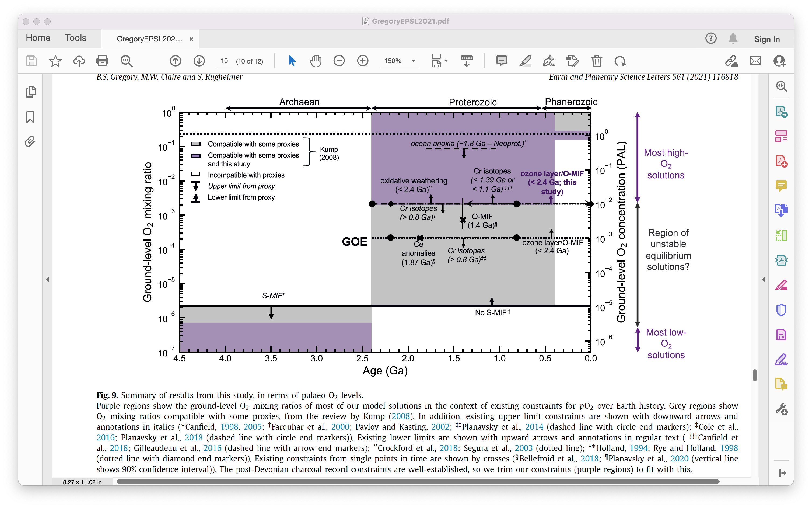Open the Add comment sticky note tool
This screenshot has width=812, height=508.
501,61
